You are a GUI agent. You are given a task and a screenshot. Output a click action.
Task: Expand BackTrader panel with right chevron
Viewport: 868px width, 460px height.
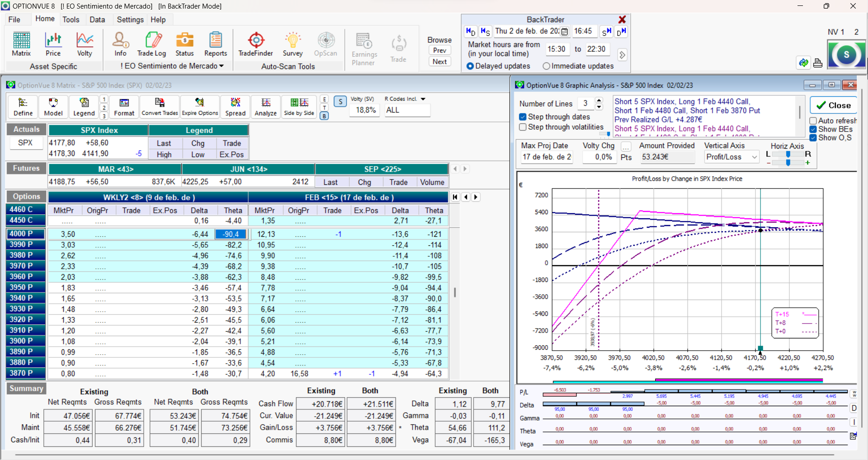(x=622, y=55)
